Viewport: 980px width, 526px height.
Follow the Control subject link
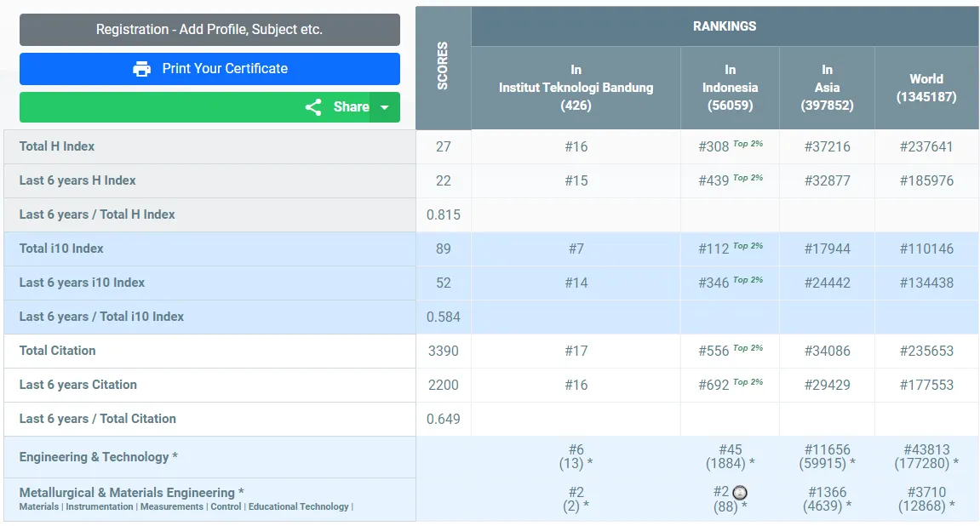[226, 507]
